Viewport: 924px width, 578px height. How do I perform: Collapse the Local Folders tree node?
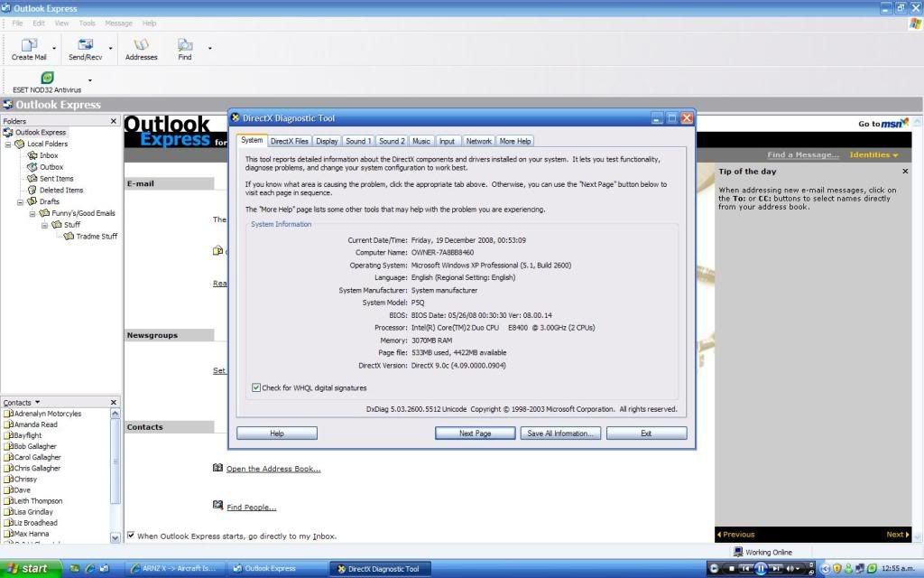(x=8, y=144)
